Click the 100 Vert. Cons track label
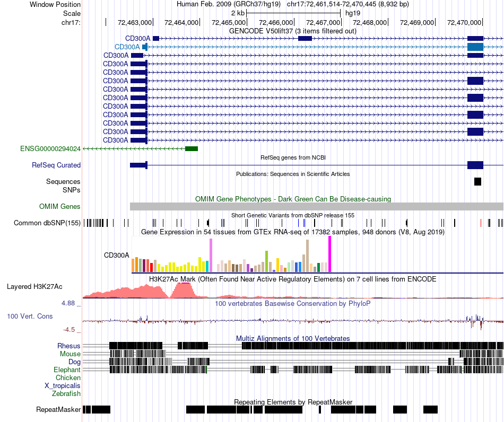 (30, 316)
